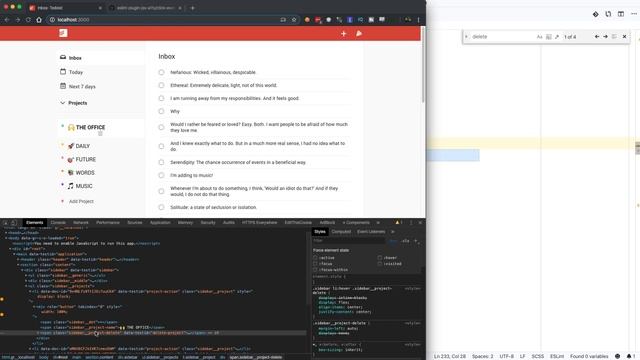640x360 pixels.
Task: Check off the 'Solitude' task
Action: click(x=161, y=207)
